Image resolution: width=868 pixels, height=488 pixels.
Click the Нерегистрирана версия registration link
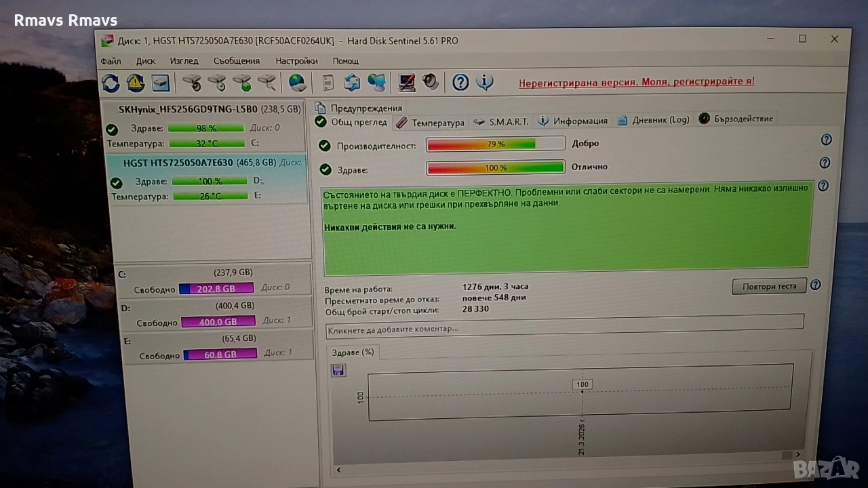637,82
